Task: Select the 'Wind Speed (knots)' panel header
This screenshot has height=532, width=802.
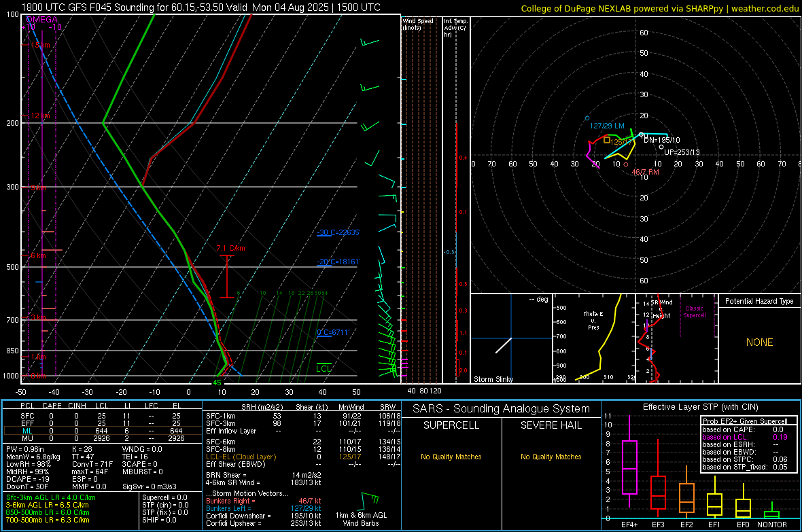Action: click(x=418, y=24)
